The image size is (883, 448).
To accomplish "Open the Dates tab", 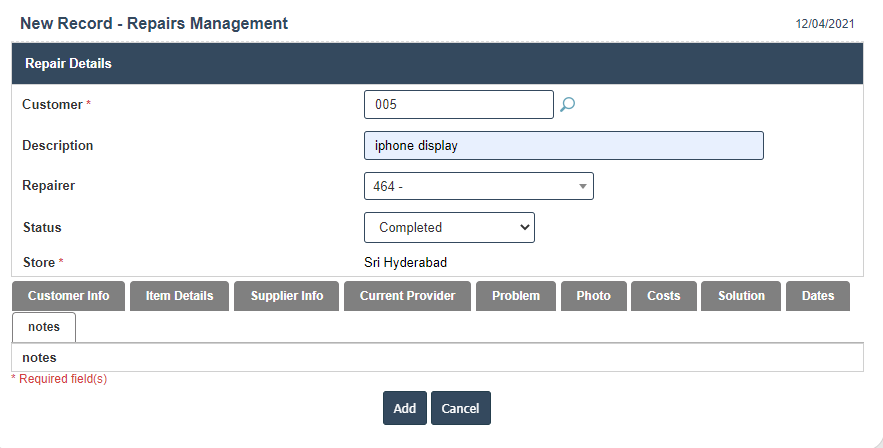I will [818, 296].
